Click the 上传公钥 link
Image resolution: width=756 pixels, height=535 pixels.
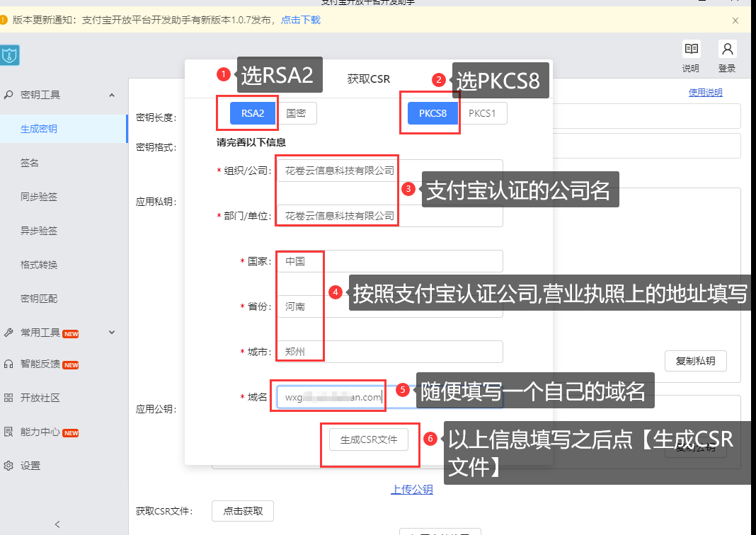click(x=412, y=490)
